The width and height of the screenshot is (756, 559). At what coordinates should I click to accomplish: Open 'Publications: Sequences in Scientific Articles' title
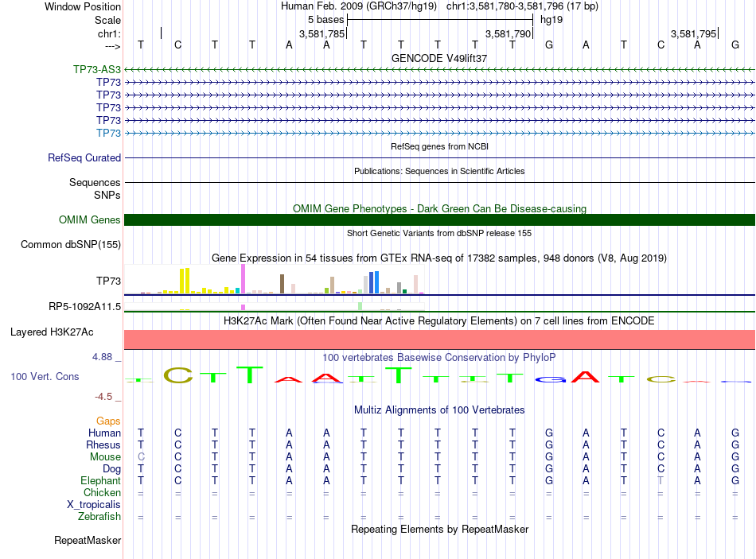pos(439,171)
